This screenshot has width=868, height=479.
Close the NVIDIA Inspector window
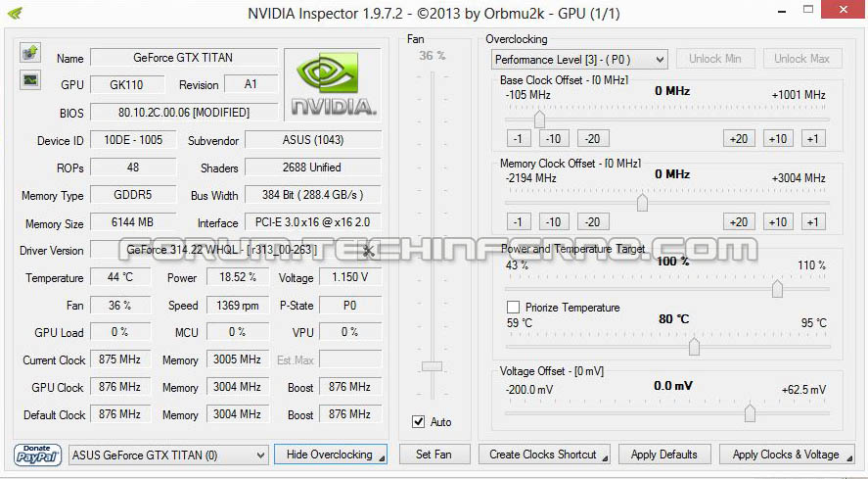click(844, 10)
